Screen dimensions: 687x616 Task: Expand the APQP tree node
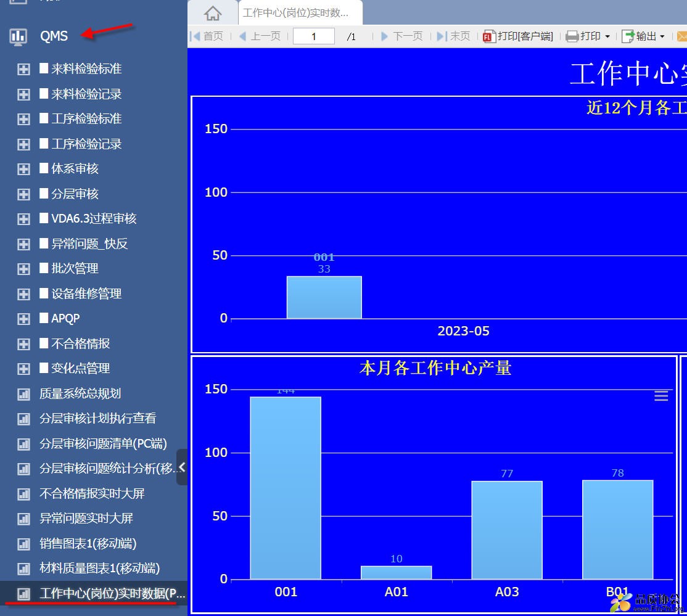23,319
